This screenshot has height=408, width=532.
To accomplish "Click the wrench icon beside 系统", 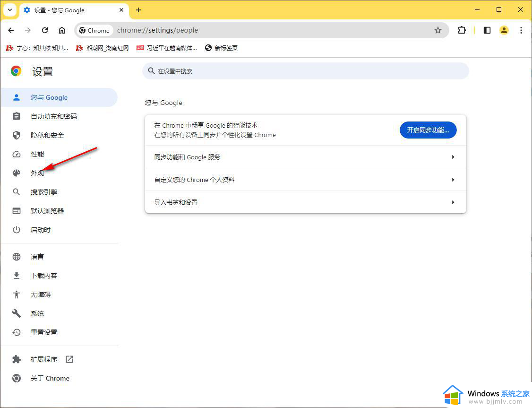I will tap(16, 313).
